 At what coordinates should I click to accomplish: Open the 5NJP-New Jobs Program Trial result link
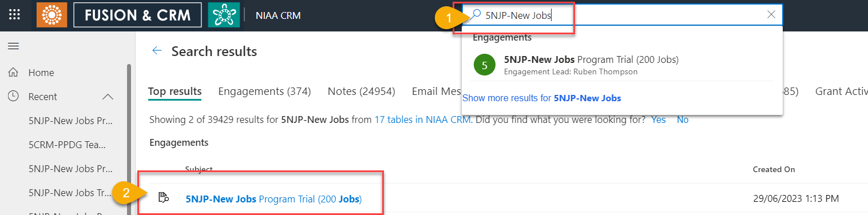pos(274,199)
